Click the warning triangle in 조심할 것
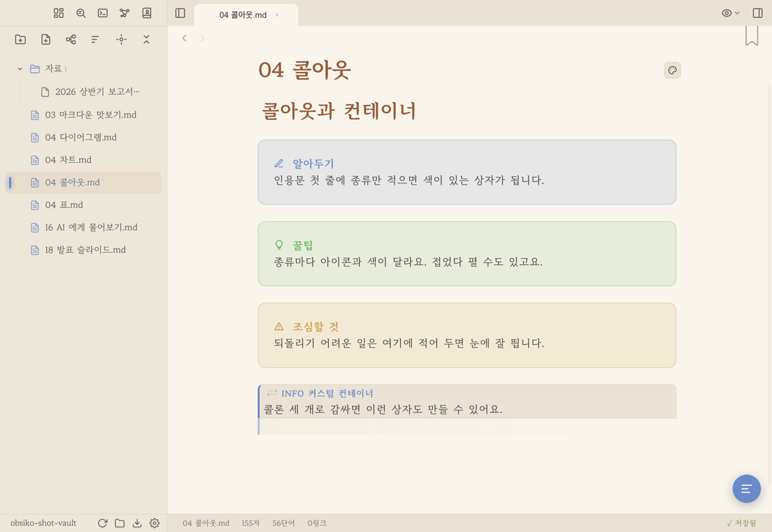Image resolution: width=772 pixels, height=532 pixels. point(279,326)
